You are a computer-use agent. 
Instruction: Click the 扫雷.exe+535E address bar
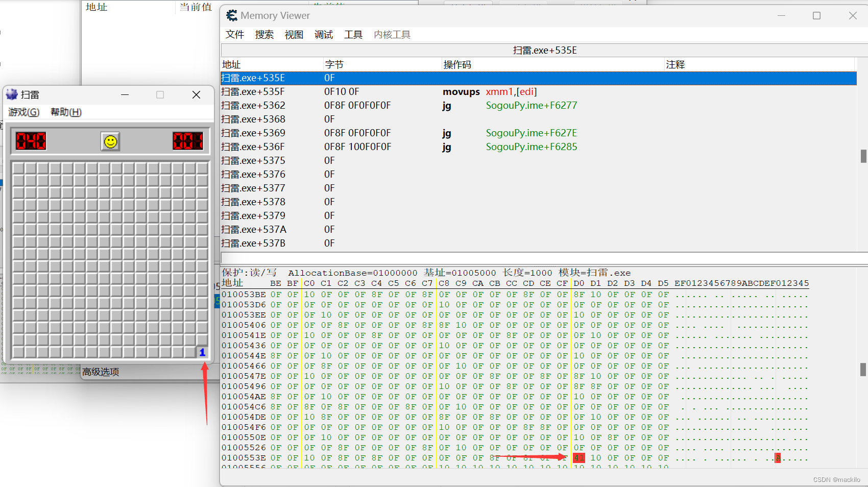pyautogui.click(x=545, y=51)
